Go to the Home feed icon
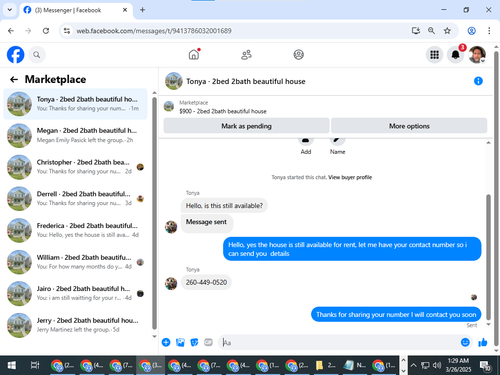Screen dimensions: 500x375 [x=194, y=54]
